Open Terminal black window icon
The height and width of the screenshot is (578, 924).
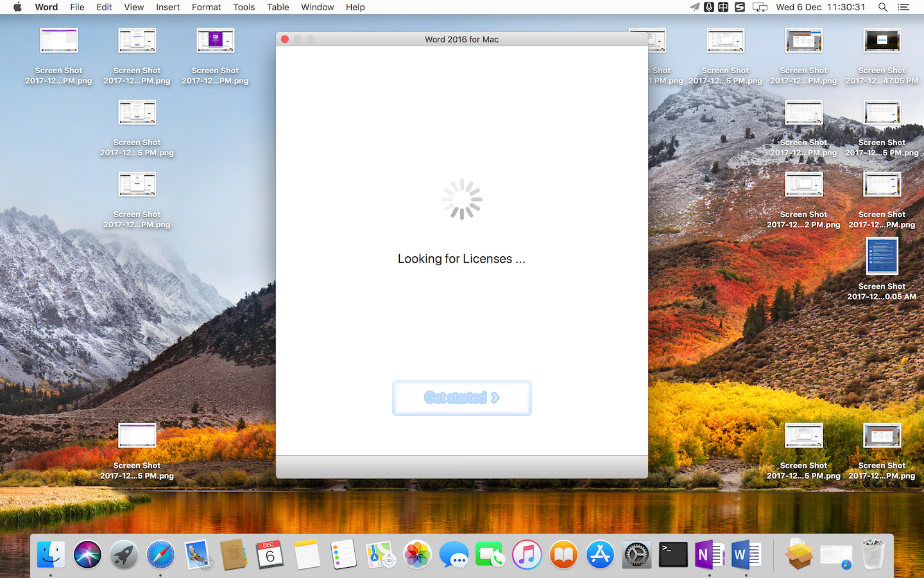coord(673,555)
